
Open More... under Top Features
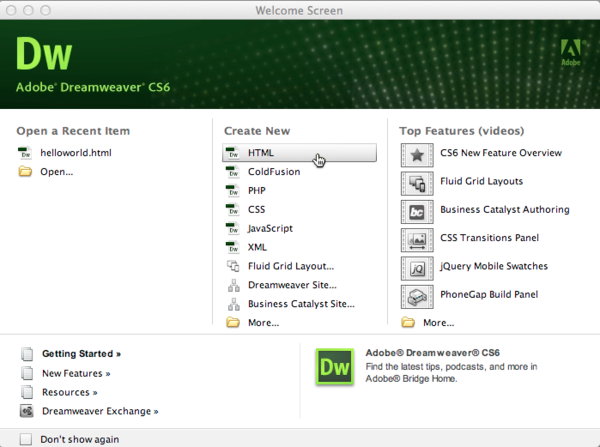[x=438, y=323]
